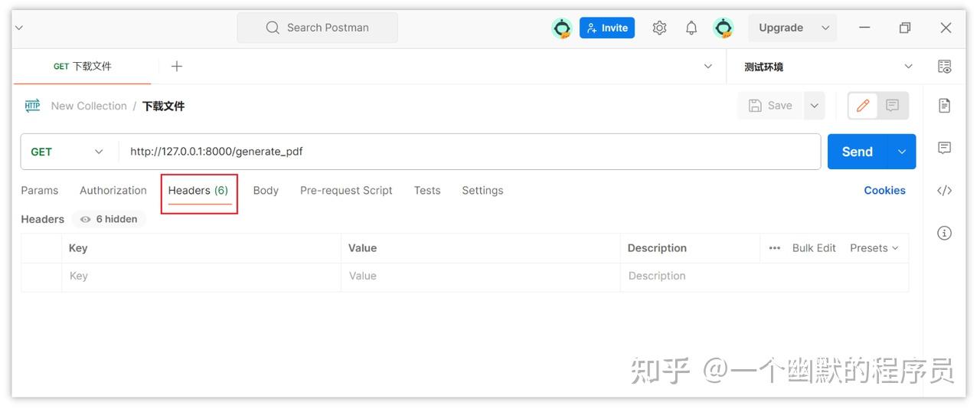The width and height of the screenshot is (980, 409).
Task: Open the Save options arrow
Action: (814, 106)
